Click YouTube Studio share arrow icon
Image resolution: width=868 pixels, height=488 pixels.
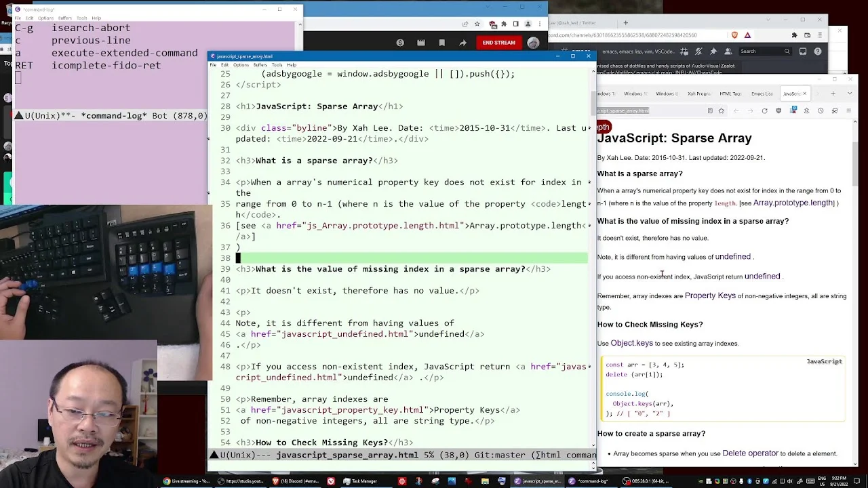[x=462, y=43]
